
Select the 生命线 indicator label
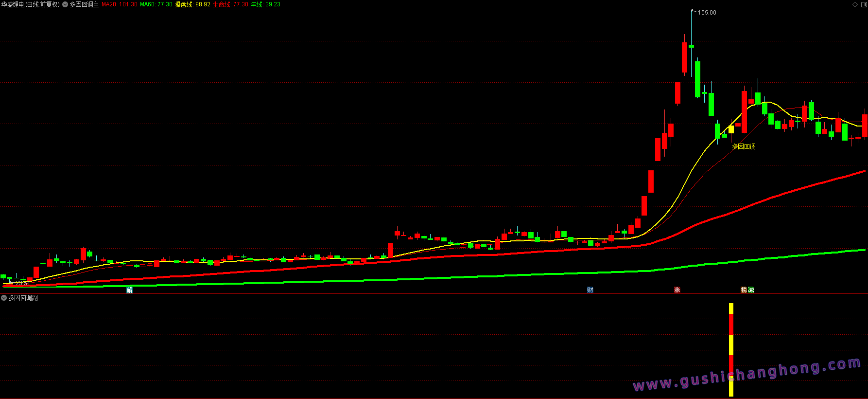[230, 4]
